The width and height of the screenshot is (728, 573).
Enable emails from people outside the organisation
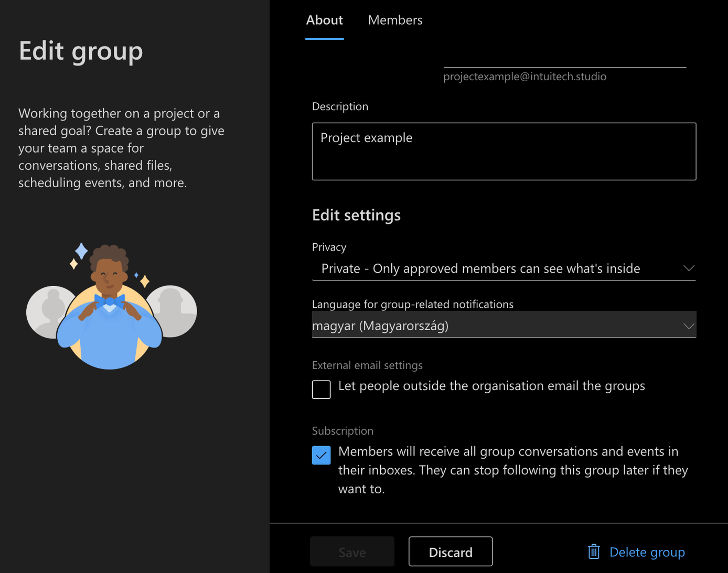(x=321, y=389)
